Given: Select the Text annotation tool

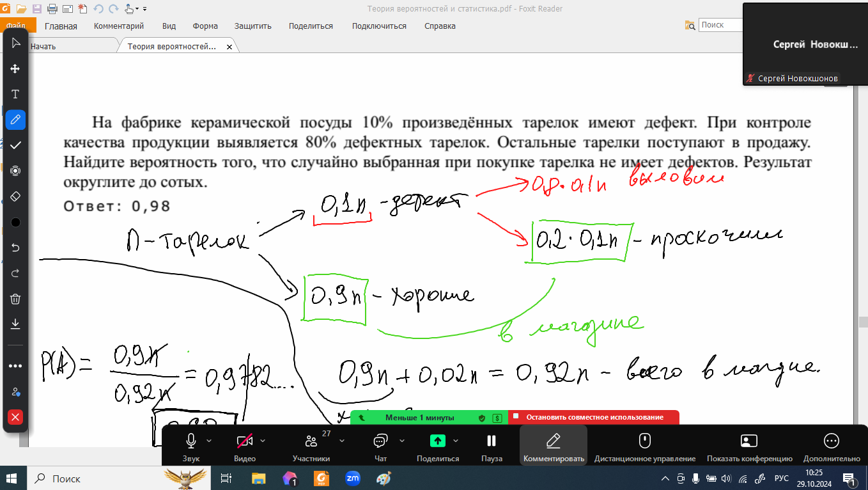Looking at the screenshot, I should (15, 94).
